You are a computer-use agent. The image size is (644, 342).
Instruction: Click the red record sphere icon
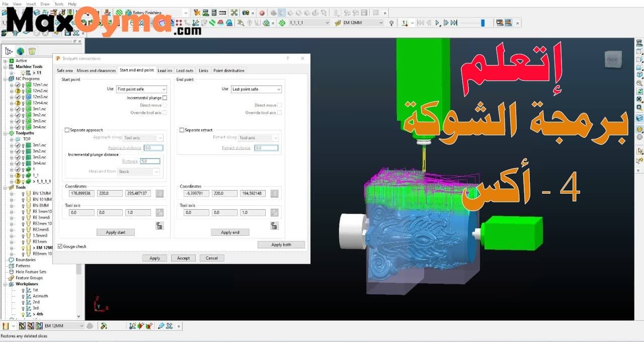[262, 13]
